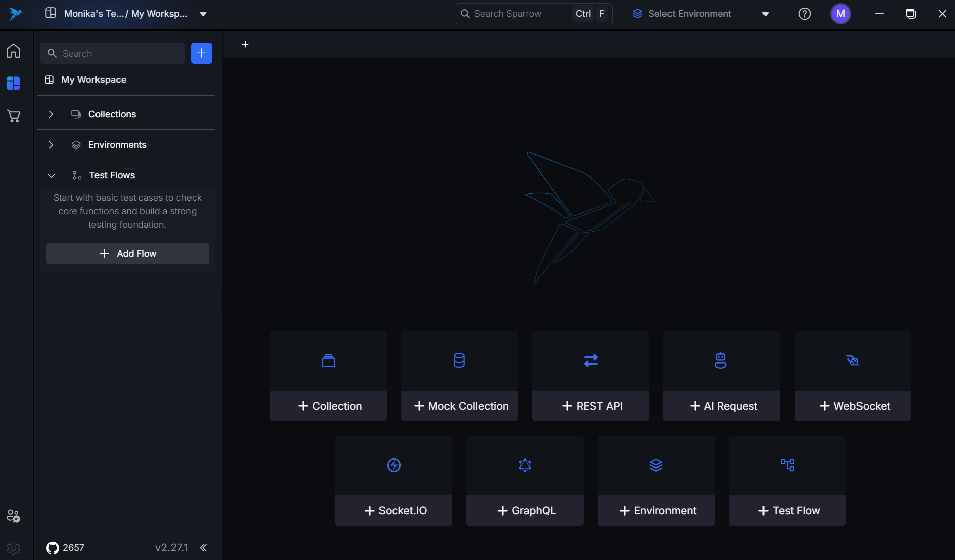The width and height of the screenshot is (955, 560).
Task: Click the Environments layers icon in sidebar
Action: tap(76, 145)
